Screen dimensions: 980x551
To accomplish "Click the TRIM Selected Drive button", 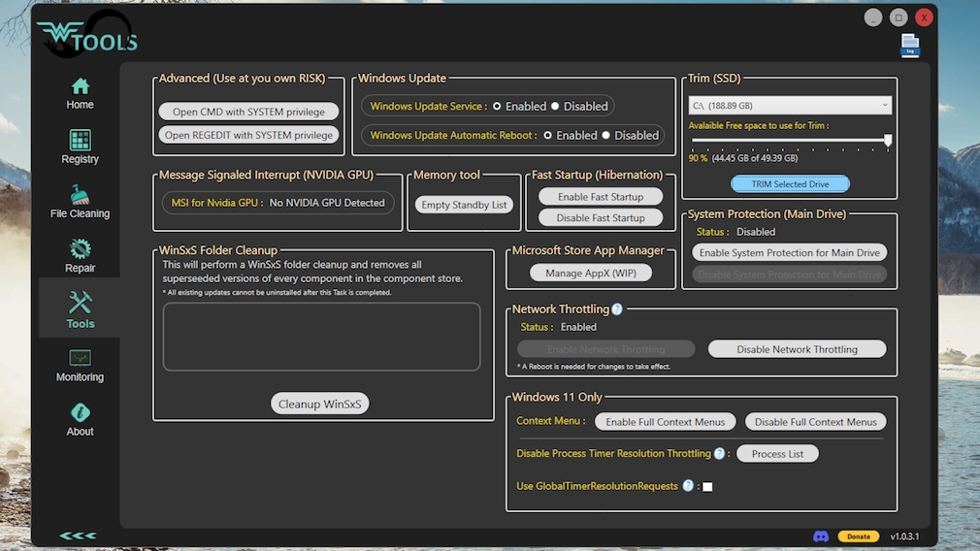I will click(x=790, y=184).
